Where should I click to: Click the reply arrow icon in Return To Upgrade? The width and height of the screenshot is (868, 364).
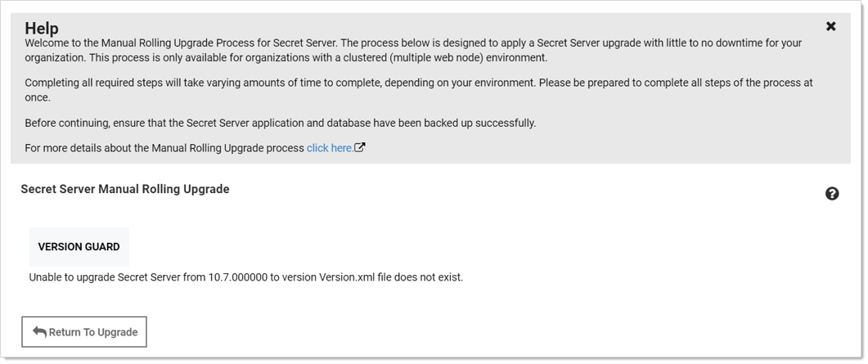tap(39, 332)
